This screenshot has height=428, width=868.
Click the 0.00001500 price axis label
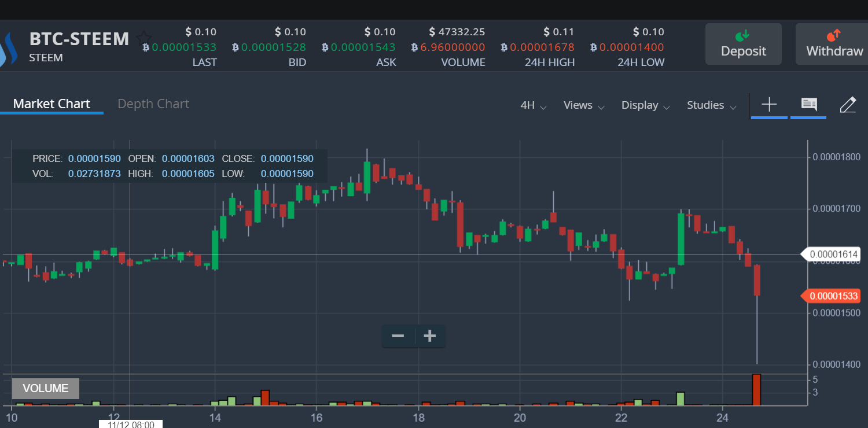[836, 313]
